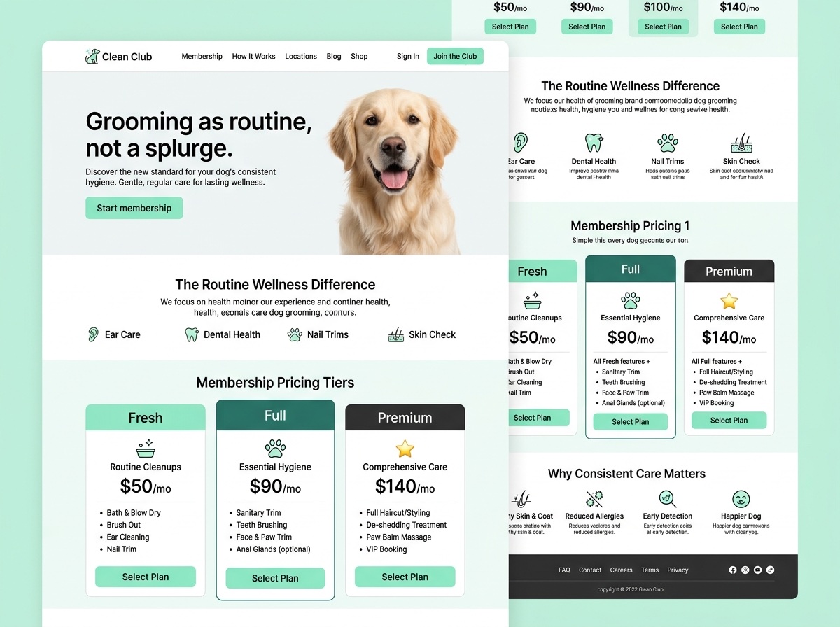
Task: Click the TikTok icon in the footer
Action: (770, 570)
